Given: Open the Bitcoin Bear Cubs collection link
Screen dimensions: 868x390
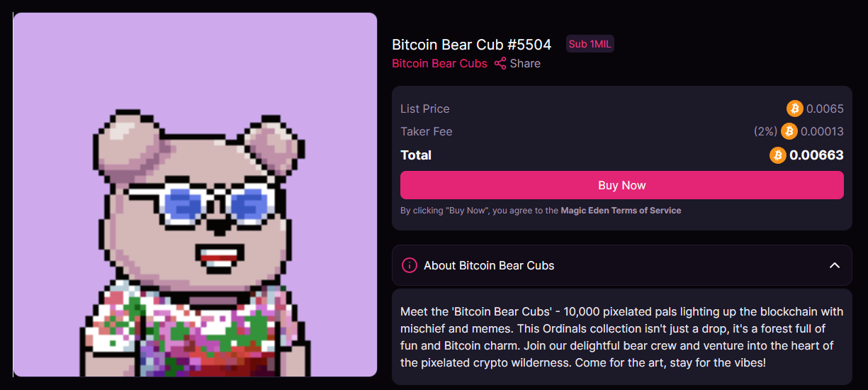Looking at the screenshot, I should pos(439,64).
